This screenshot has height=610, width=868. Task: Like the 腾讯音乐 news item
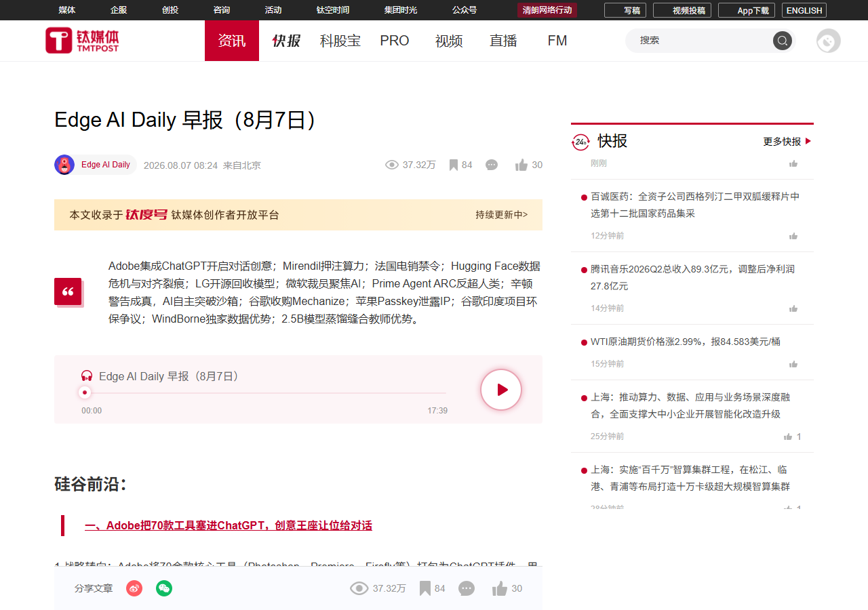[793, 308]
